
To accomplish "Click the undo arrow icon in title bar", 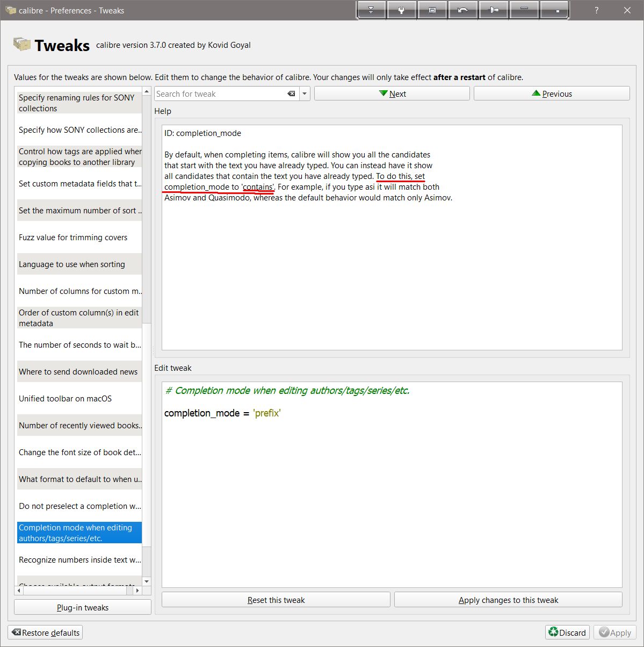I will pyautogui.click(x=462, y=10).
